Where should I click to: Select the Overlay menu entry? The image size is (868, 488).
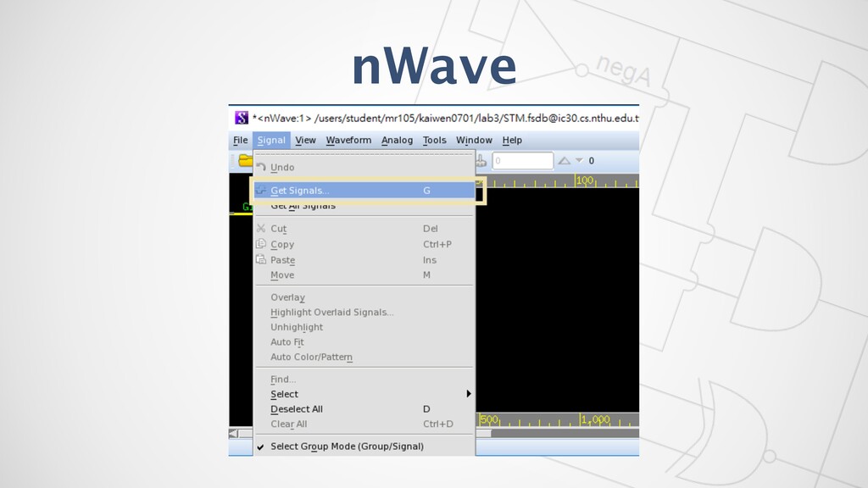pyautogui.click(x=364, y=297)
